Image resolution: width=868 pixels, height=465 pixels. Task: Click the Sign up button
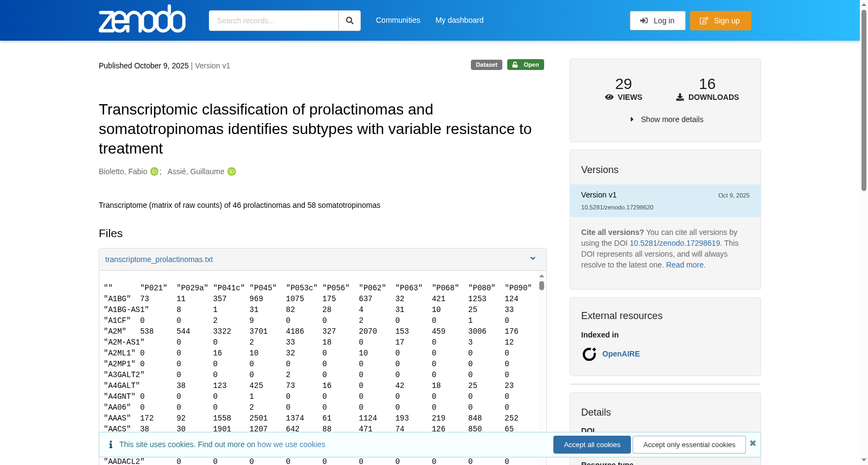(720, 21)
